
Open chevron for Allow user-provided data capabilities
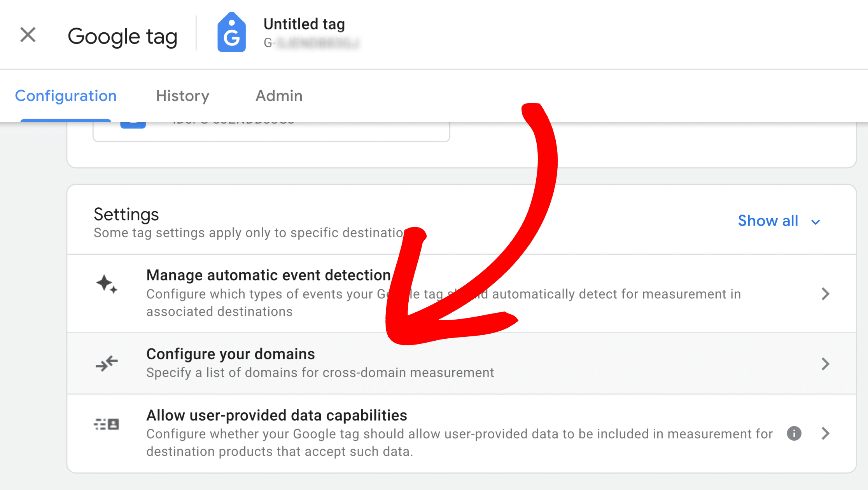[825, 433]
